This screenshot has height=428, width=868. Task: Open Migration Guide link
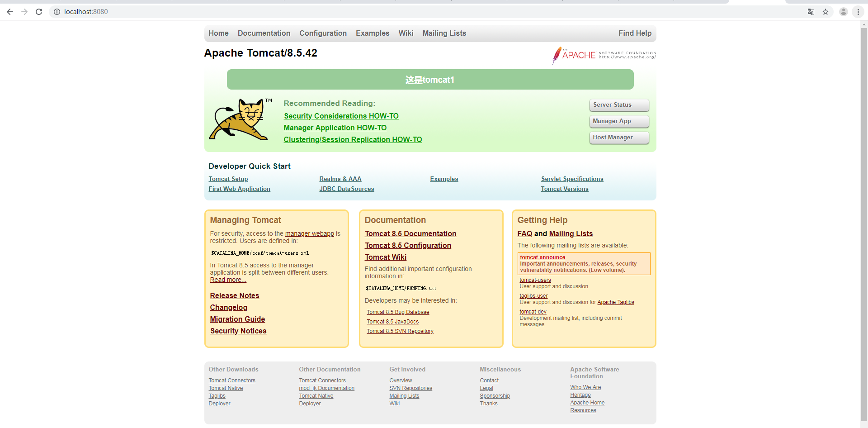tap(237, 319)
